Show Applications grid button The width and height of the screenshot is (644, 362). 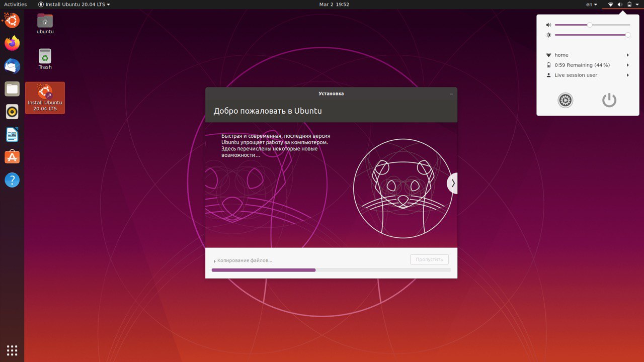(x=12, y=350)
